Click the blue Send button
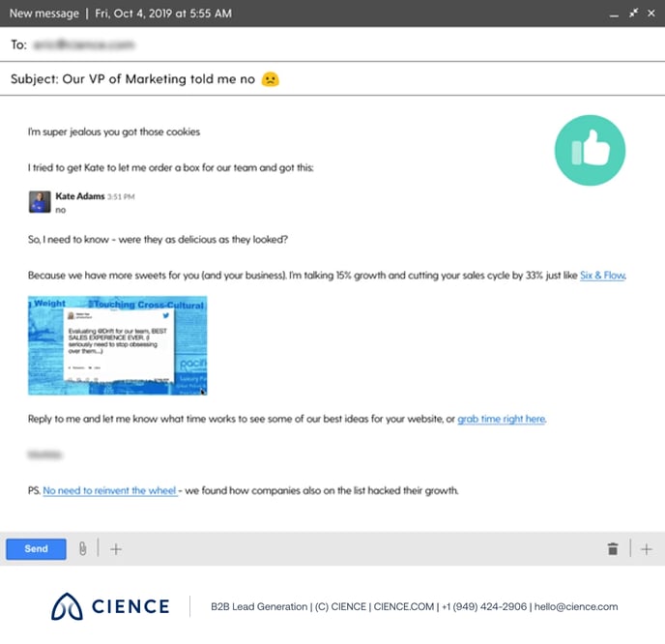Screen dimensions: 665x644 (36, 549)
